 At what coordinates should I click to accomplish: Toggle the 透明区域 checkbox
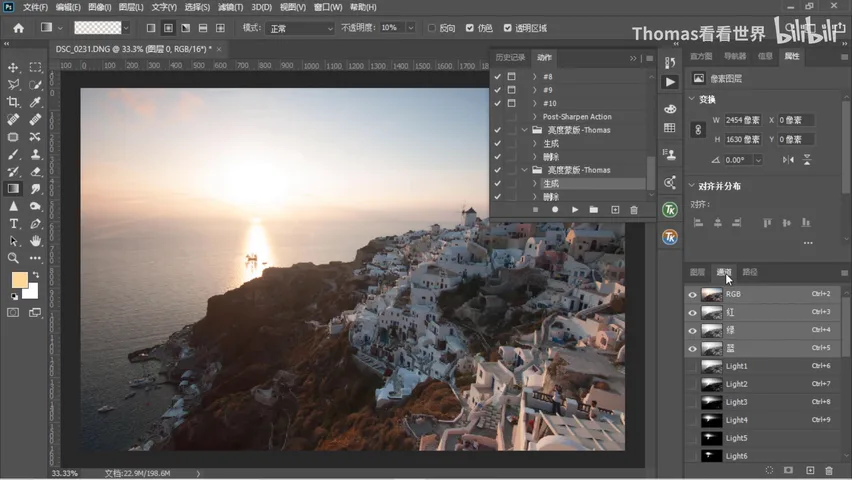pos(508,28)
